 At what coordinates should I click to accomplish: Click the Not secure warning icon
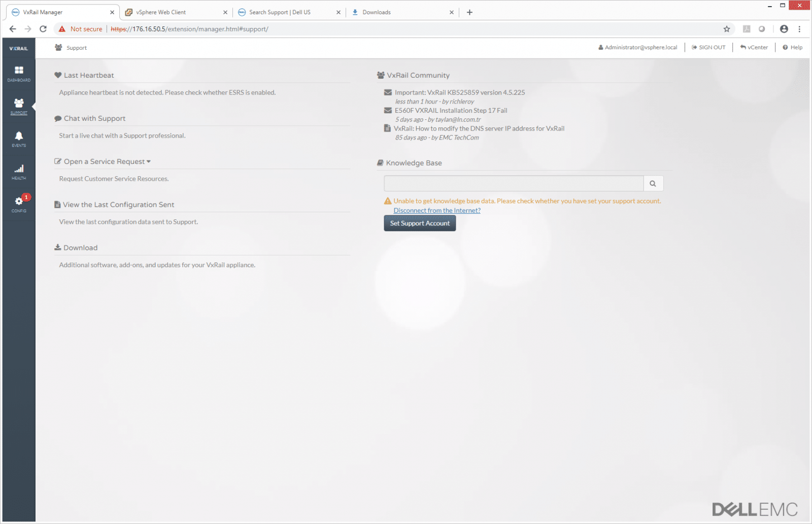(x=62, y=29)
